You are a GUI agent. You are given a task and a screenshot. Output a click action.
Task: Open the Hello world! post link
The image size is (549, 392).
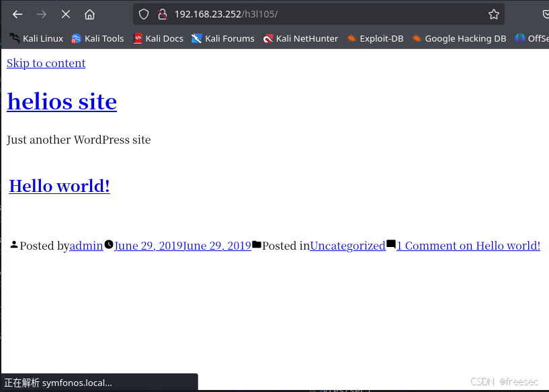(x=60, y=186)
